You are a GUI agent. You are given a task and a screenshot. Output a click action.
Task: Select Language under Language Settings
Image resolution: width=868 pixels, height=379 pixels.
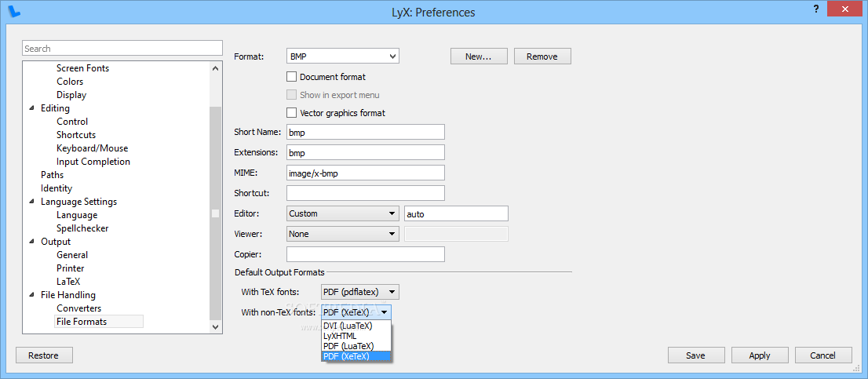(x=77, y=215)
